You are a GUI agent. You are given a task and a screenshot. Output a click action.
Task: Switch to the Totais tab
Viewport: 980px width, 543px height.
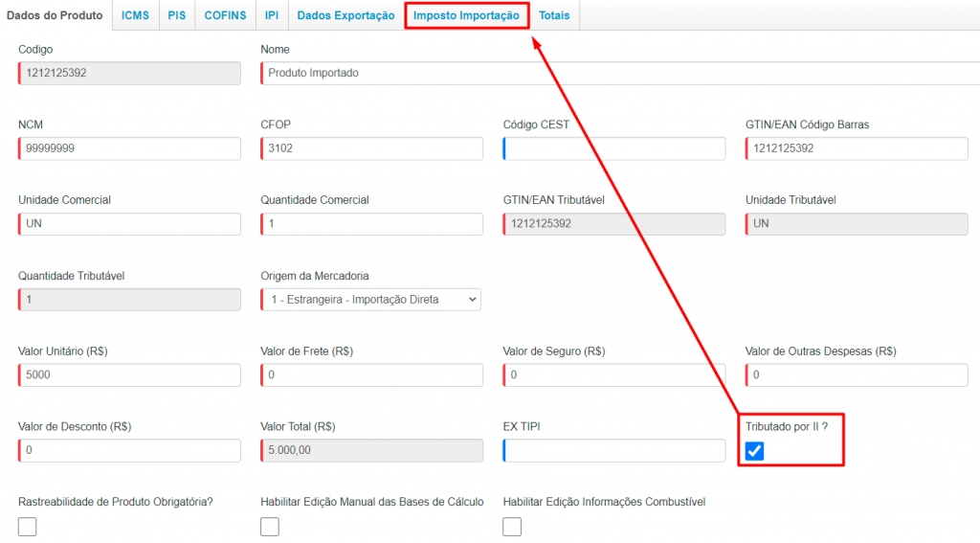coord(554,15)
